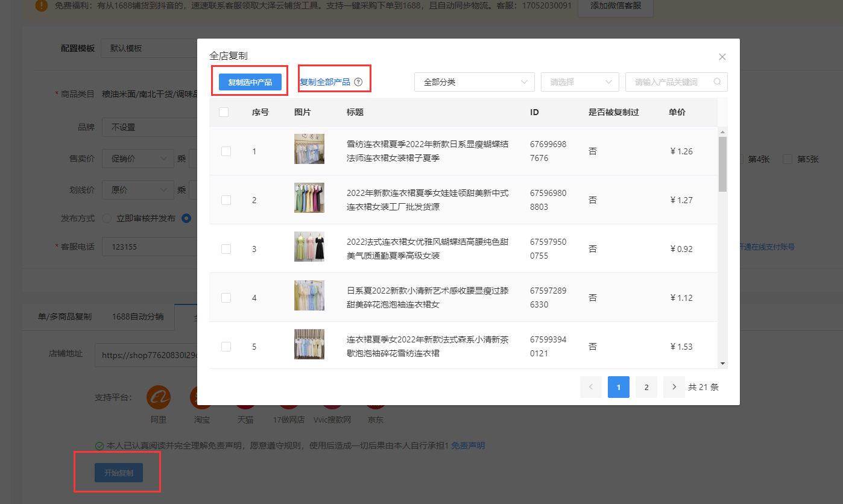Check the box for product row 5

coord(226,347)
